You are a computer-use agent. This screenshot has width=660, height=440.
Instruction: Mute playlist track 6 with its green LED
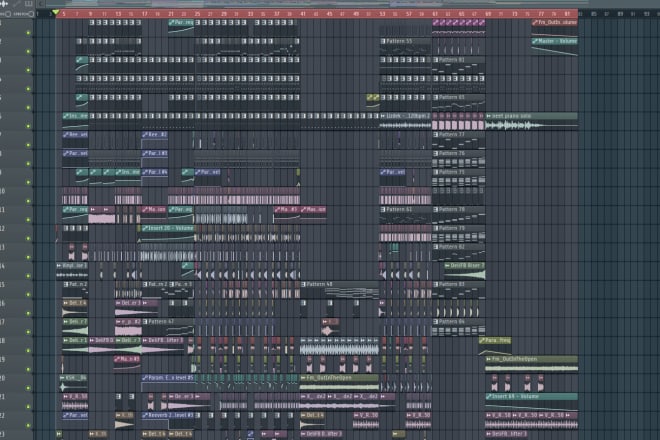pyautogui.click(x=28, y=126)
